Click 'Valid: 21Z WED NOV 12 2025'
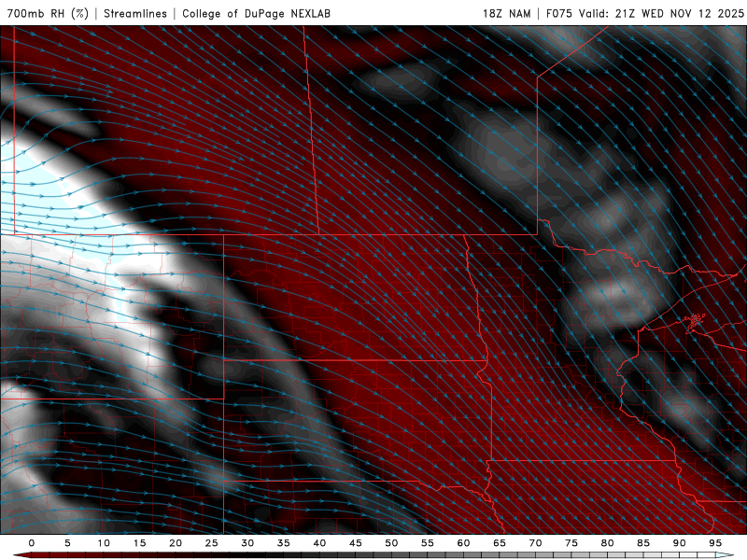The width and height of the screenshot is (747, 560). [x=661, y=13]
